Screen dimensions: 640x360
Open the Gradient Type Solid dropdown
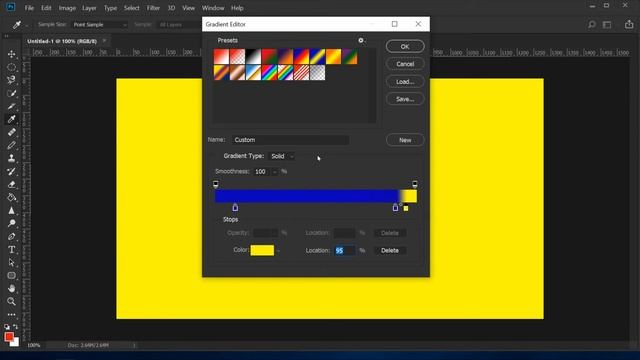(282, 156)
